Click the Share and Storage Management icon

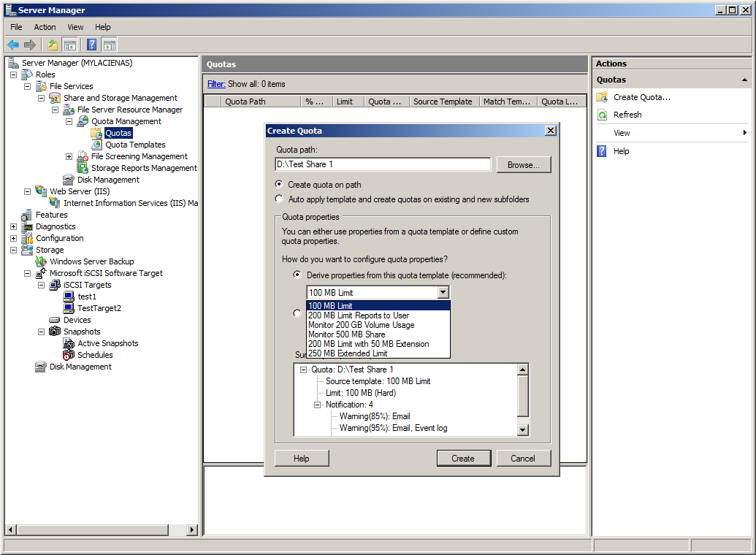(x=55, y=98)
